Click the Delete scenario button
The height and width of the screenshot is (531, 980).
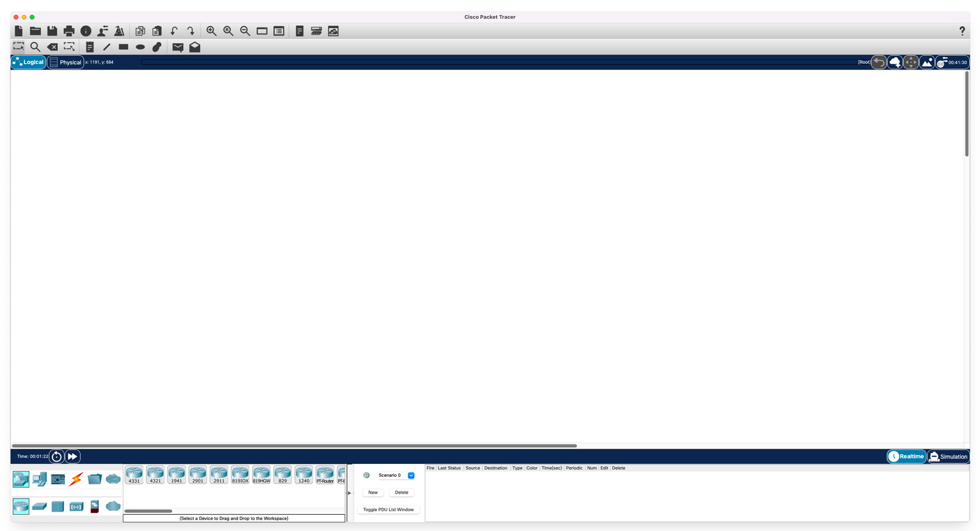402,493
